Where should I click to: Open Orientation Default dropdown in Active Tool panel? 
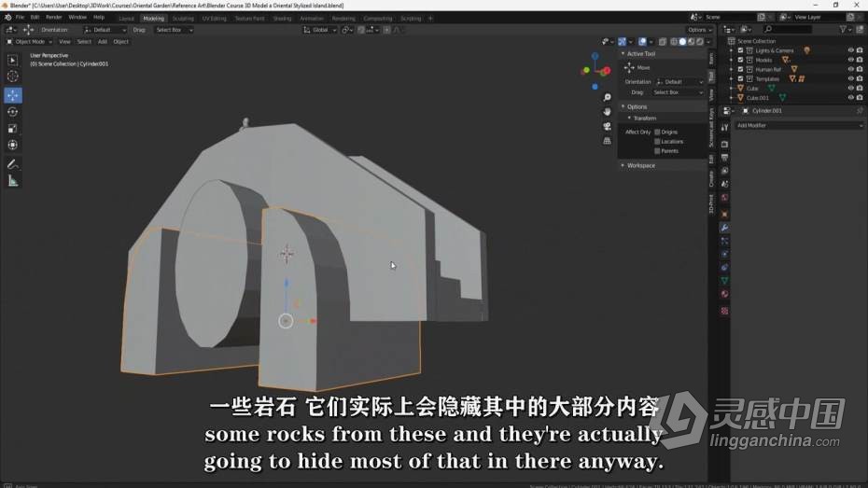(x=679, y=82)
